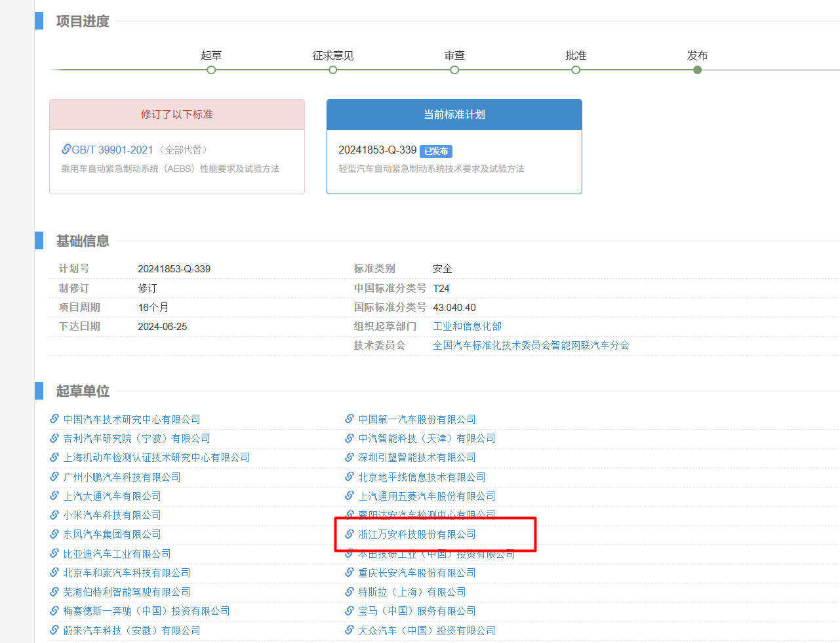Click chain icon before 比亚迪汽车工业有限公司

[x=54, y=553]
